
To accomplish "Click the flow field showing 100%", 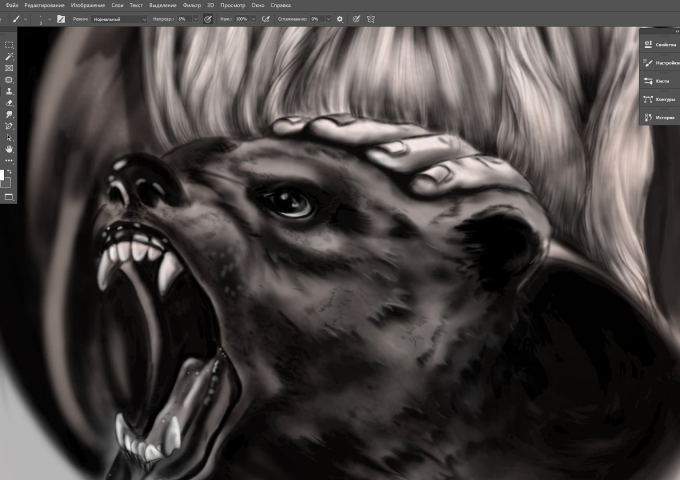I will coord(242,19).
